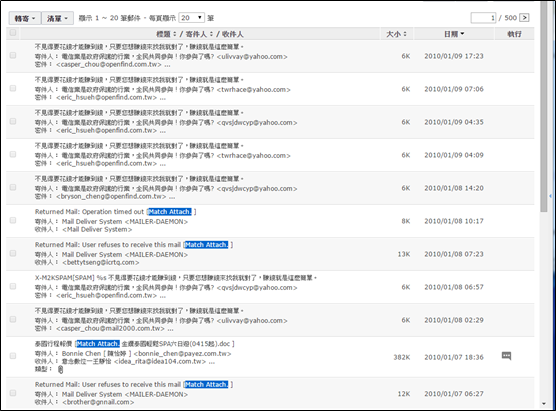Go to next page arrow button
Screen dimensions: 556x411
pos(524,17)
